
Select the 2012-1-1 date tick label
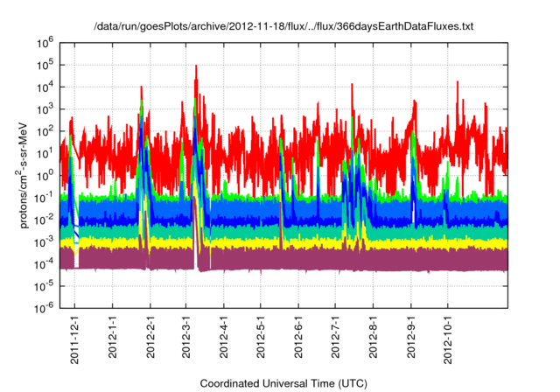tap(112, 336)
